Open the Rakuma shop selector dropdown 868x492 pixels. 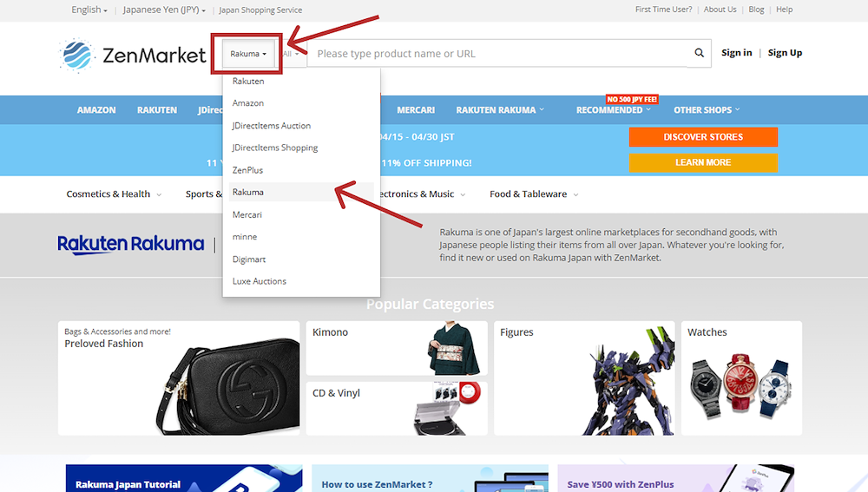(248, 54)
